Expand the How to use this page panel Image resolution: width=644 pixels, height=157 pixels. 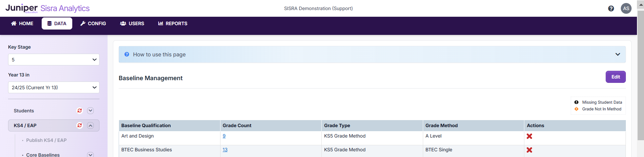point(617,54)
